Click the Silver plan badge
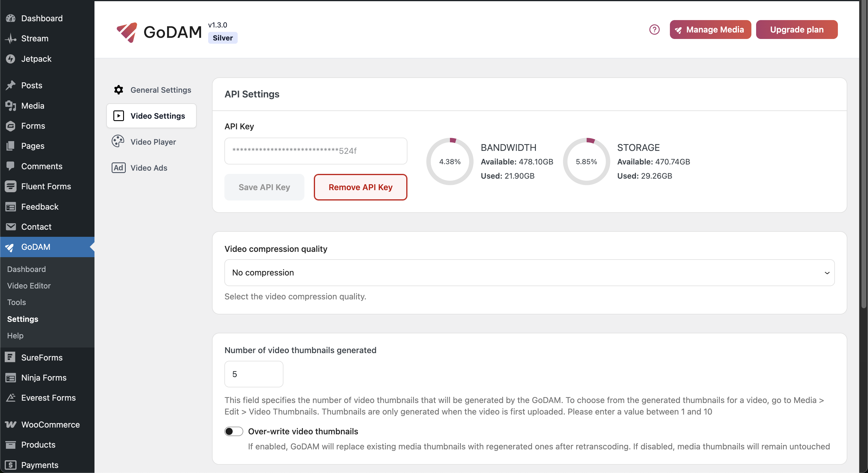 pyautogui.click(x=223, y=38)
